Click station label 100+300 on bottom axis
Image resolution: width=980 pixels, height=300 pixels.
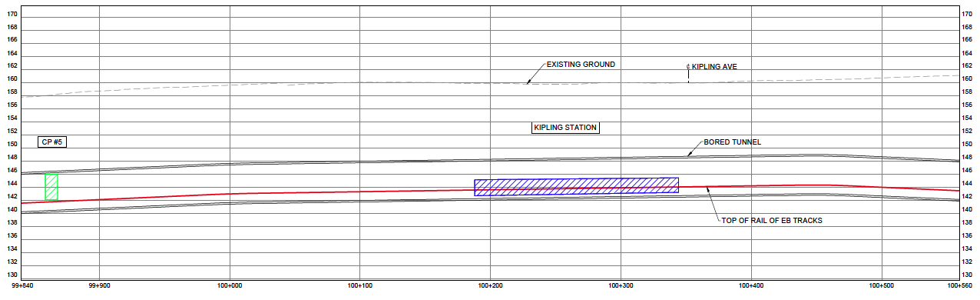point(621,285)
